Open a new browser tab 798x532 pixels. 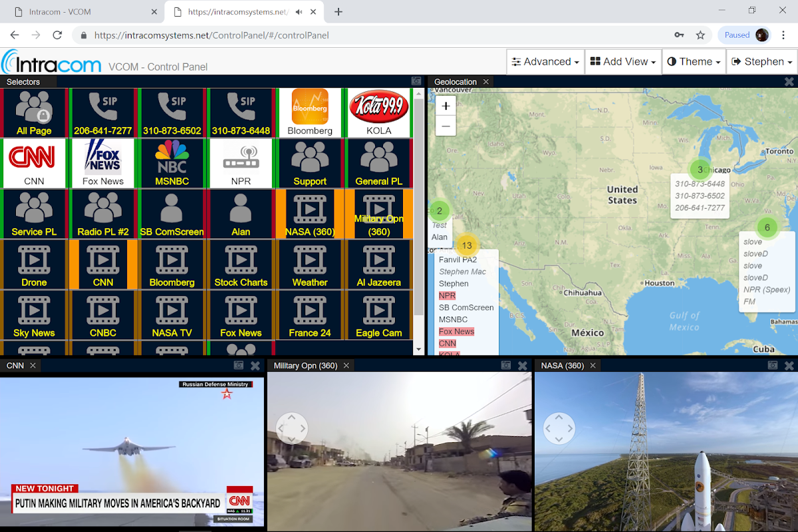coord(338,12)
